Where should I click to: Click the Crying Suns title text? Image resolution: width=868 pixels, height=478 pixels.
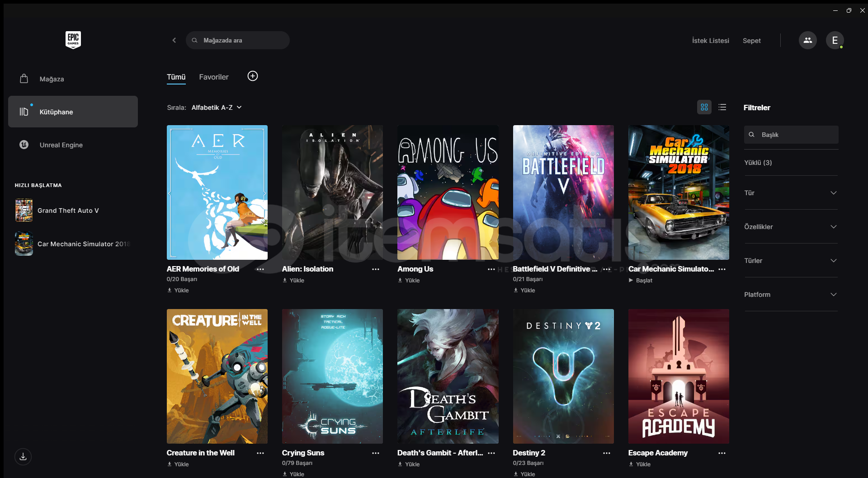[x=303, y=453]
